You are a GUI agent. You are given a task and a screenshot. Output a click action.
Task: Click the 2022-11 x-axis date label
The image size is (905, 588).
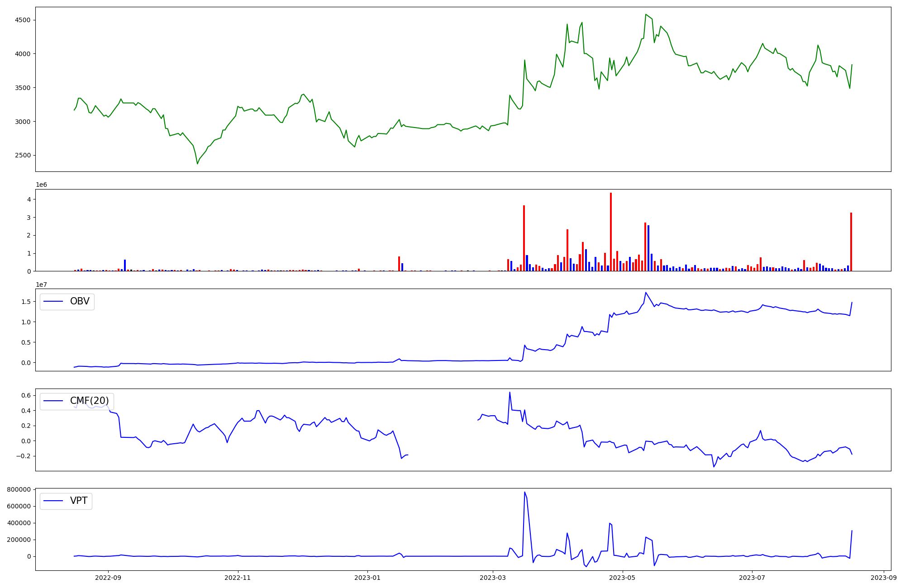238,578
